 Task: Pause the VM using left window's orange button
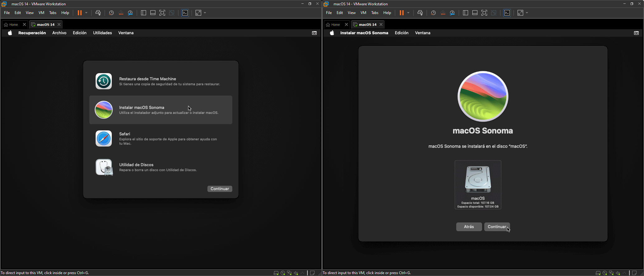[x=80, y=13]
